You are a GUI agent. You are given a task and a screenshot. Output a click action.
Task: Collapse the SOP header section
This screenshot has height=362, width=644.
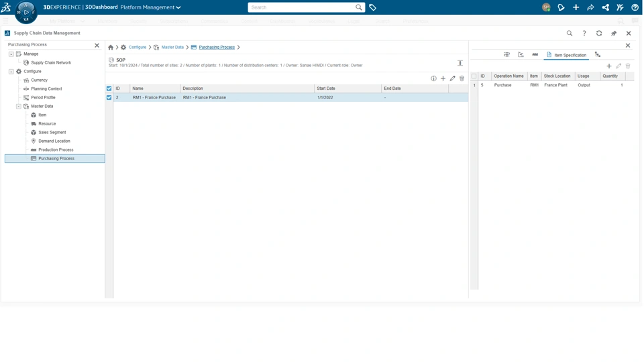[460, 63]
